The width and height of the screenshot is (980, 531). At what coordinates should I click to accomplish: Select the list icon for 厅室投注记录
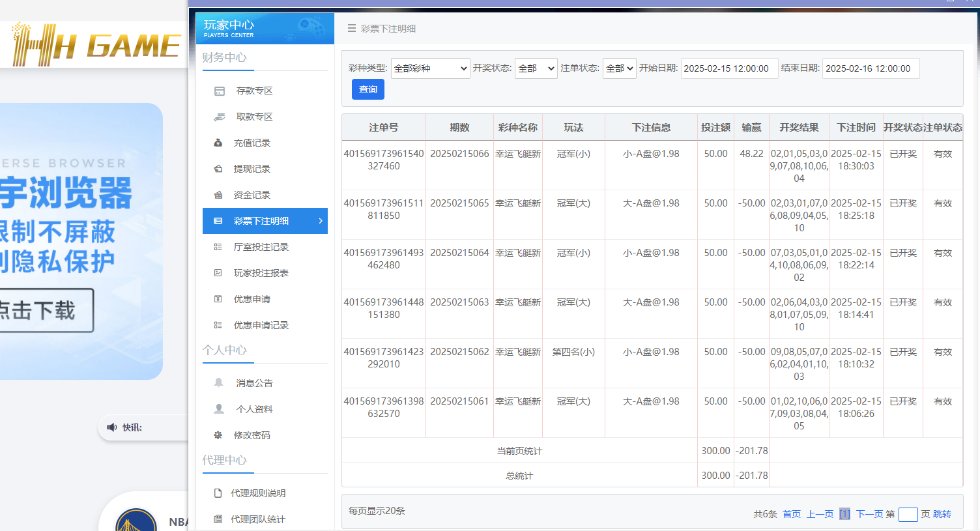click(x=220, y=247)
